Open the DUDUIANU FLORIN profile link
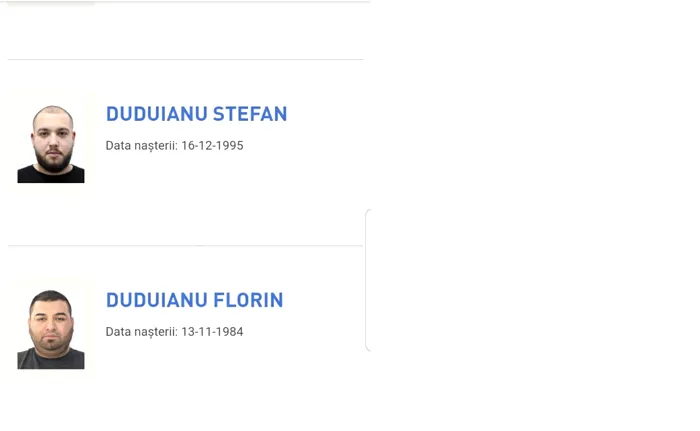Image resolution: width=700 pixels, height=431 pixels. [x=194, y=300]
